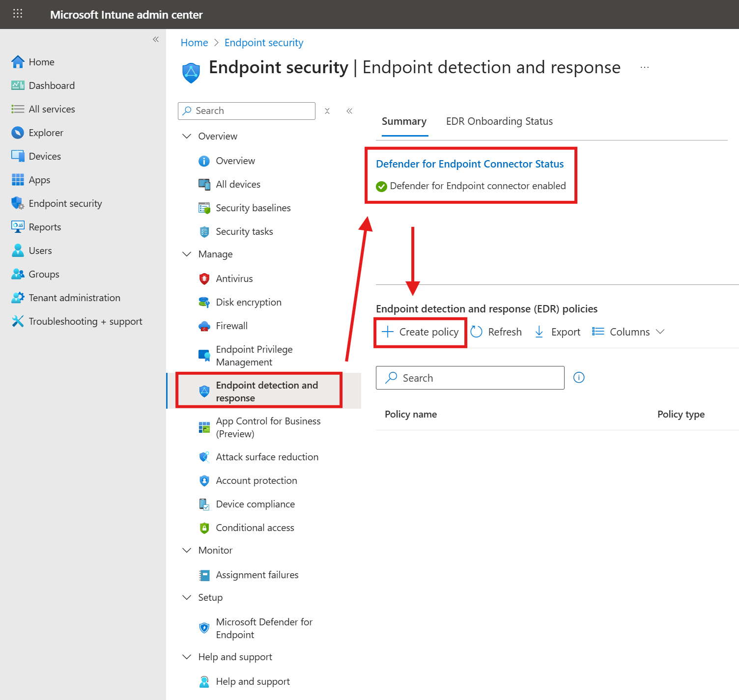Click the Home breadcrumb link
This screenshot has width=739, height=700.
pos(195,43)
